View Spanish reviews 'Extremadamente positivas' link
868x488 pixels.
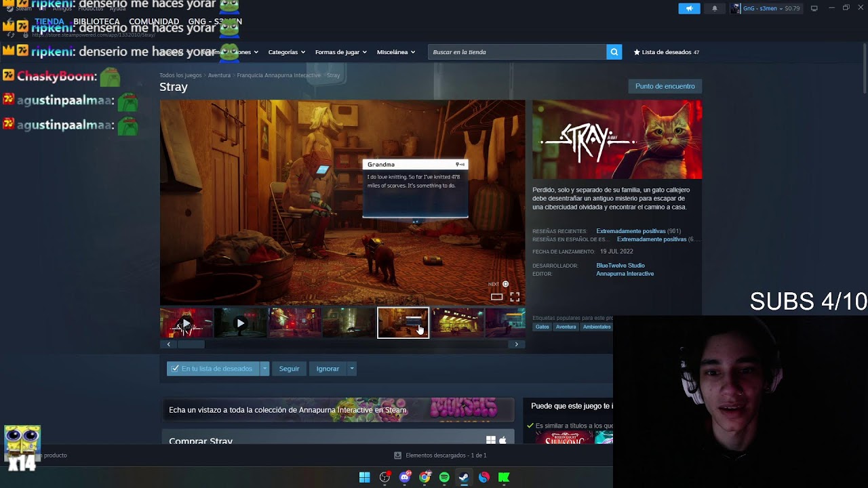tap(652, 239)
